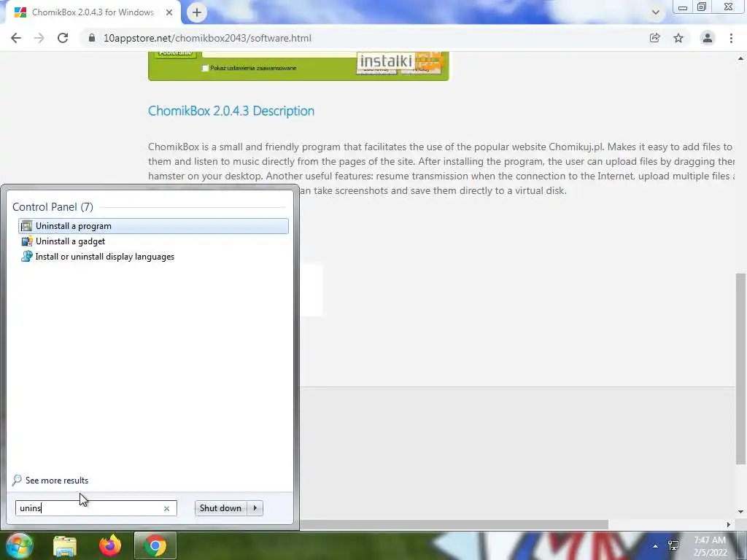Viewport: 747px width, 560px height.
Task: Click the Shut down button
Action: pos(220,508)
